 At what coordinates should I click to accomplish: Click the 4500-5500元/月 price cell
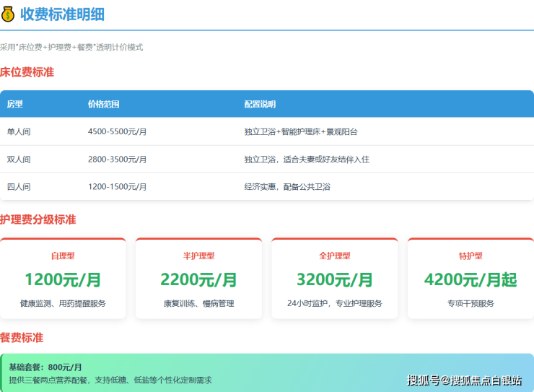pos(117,131)
